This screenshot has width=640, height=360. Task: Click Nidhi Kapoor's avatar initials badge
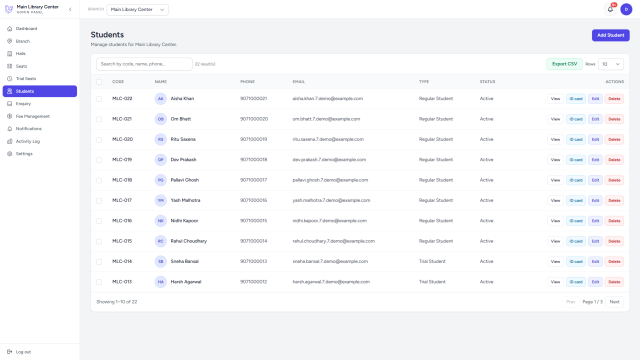click(161, 221)
